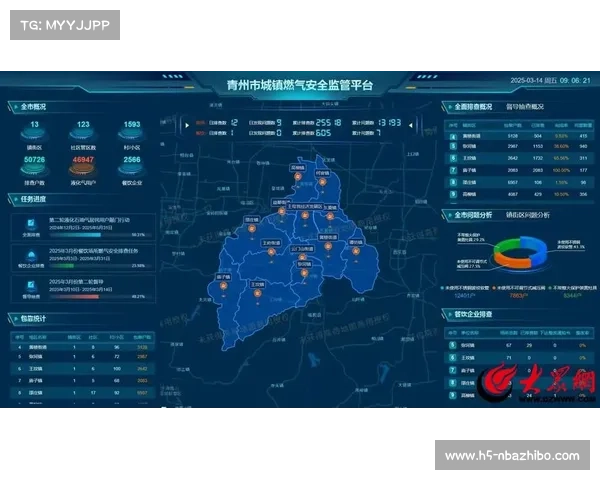This screenshot has width=600, height=480.
Task: Click the 13 镇街区 statistic icon
Action: click(34, 134)
